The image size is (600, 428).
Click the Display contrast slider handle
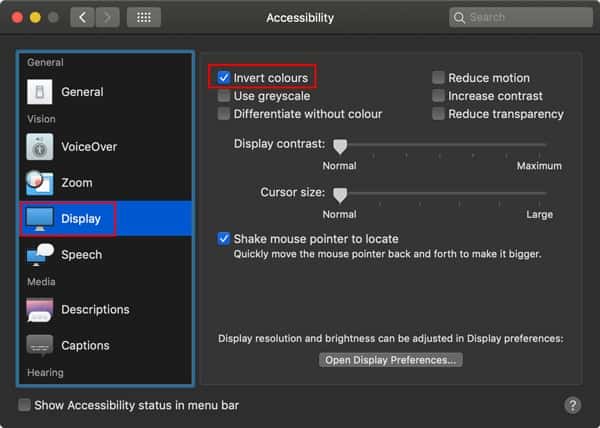coord(340,146)
